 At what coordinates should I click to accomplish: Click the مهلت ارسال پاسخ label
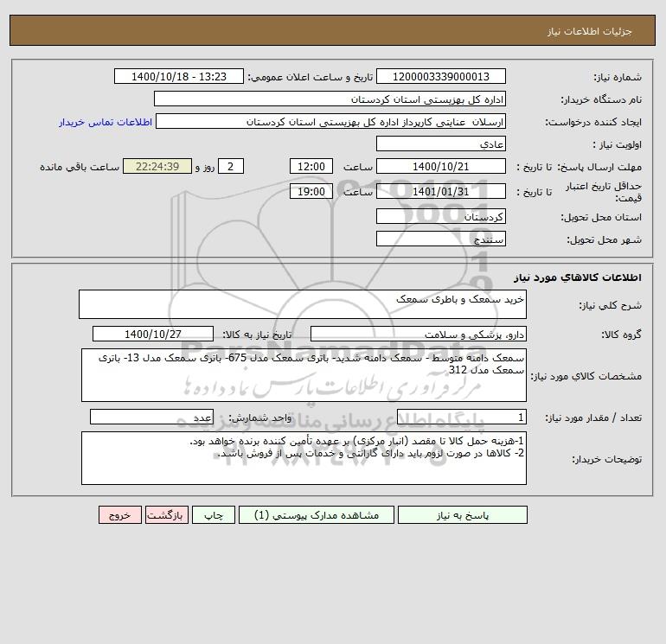(599, 167)
